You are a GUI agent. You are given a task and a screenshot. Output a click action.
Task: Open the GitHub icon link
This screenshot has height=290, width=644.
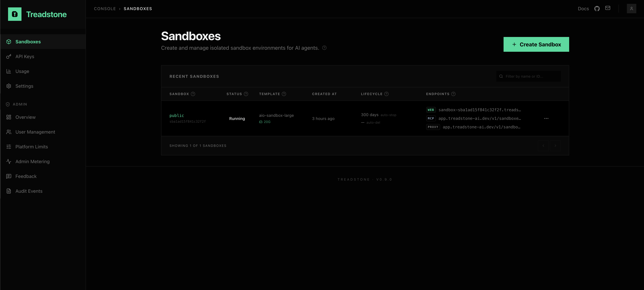(x=597, y=9)
